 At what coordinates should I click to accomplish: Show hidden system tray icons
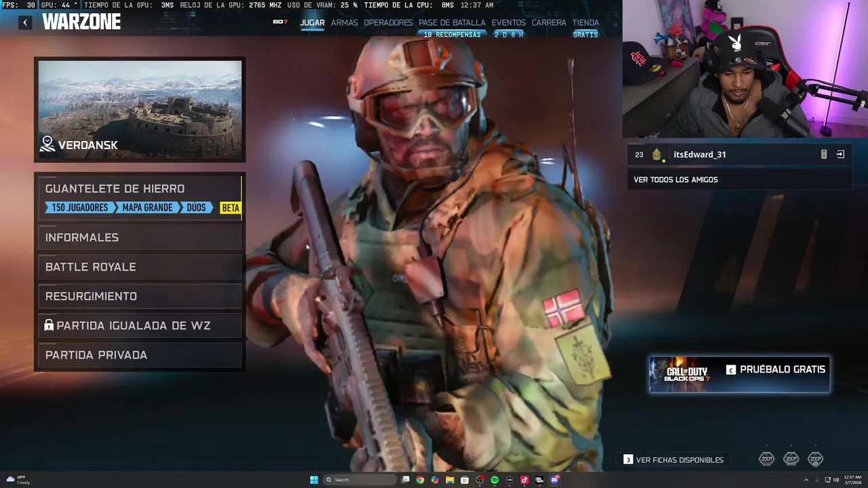(806, 480)
